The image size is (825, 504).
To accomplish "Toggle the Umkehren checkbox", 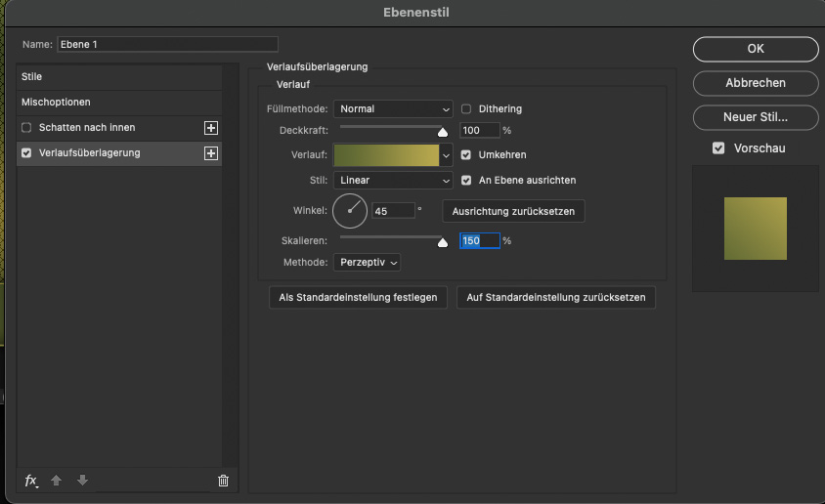I will (466, 155).
